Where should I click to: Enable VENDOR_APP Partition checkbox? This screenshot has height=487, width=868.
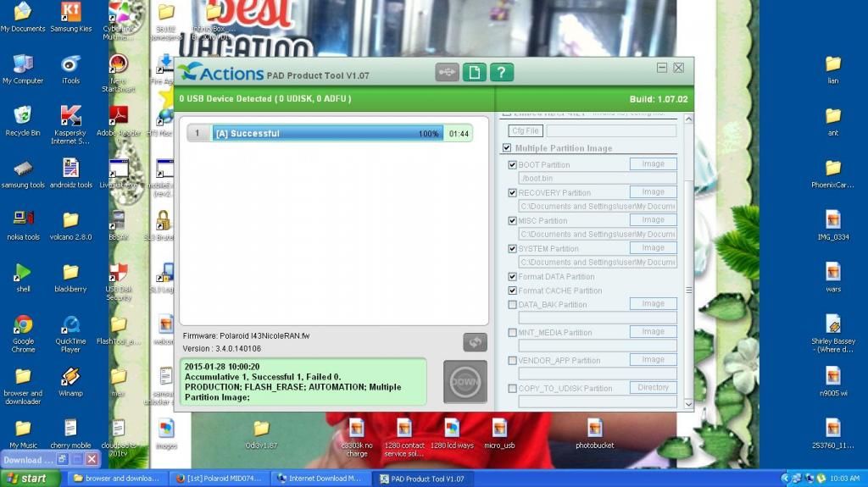pyautogui.click(x=513, y=360)
